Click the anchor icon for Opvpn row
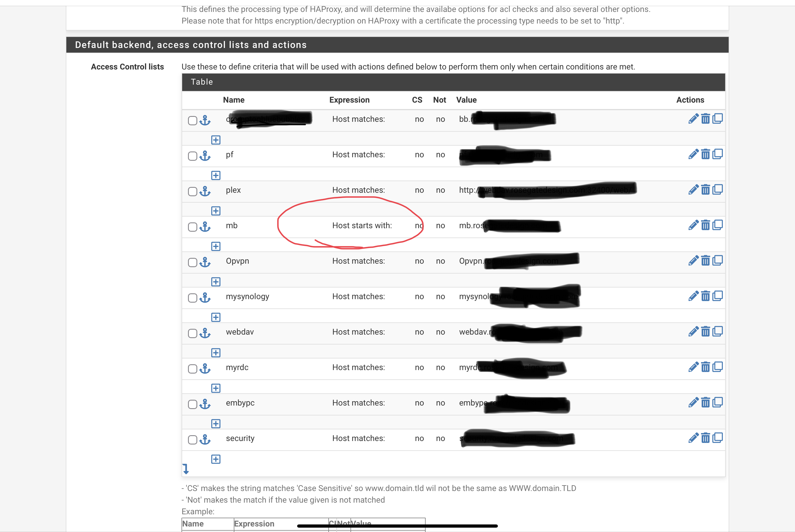Screen dimensions: 795x532 click(x=205, y=262)
